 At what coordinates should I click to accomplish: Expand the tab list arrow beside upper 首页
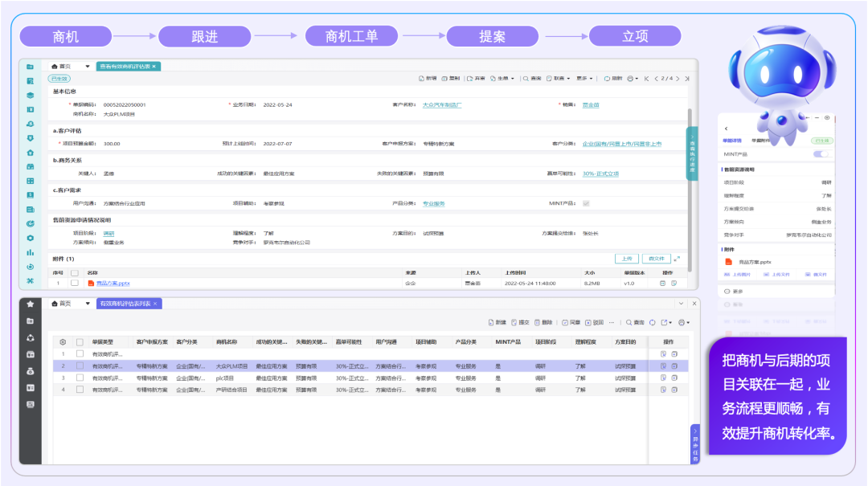[x=88, y=67]
